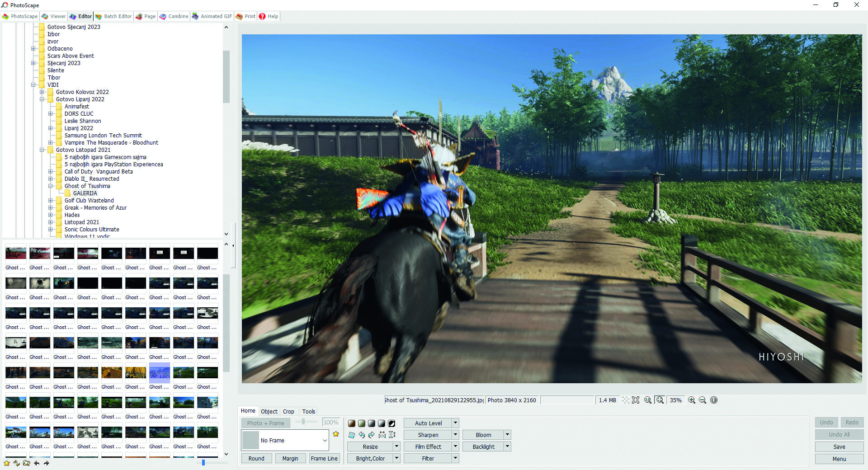Apply the Grayscale gradient icon
Viewport: 868px width, 470px height.
click(x=372, y=423)
